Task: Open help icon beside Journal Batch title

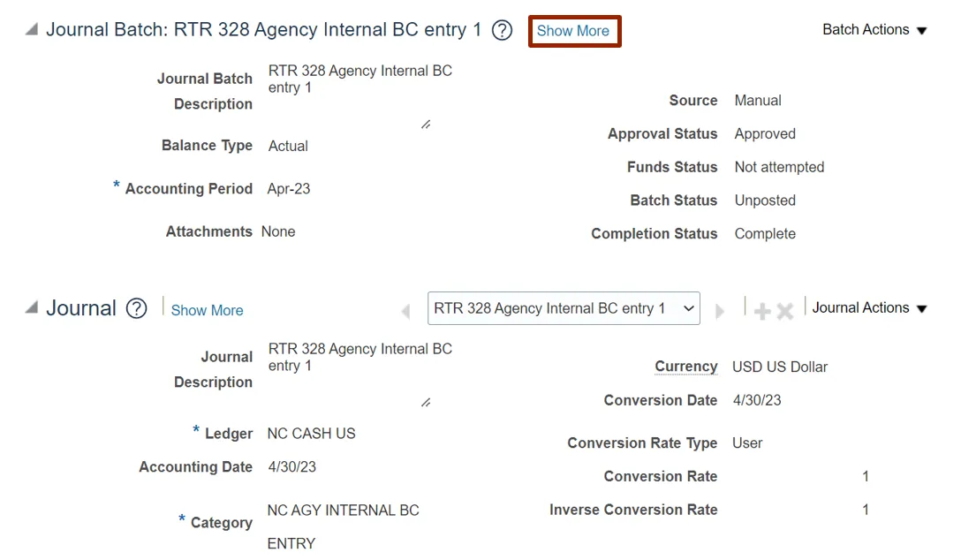Action: coord(502,31)
